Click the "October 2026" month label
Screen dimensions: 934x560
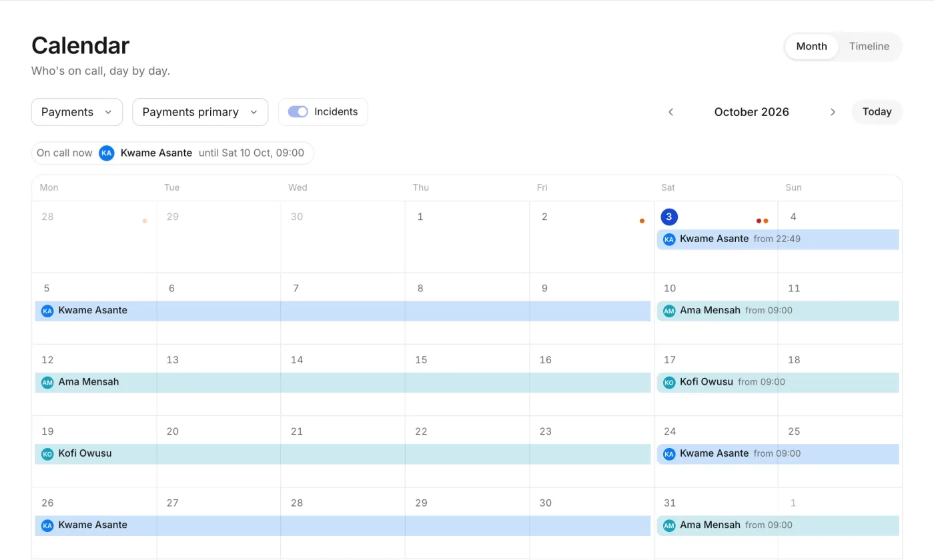[x=751, y=112]
